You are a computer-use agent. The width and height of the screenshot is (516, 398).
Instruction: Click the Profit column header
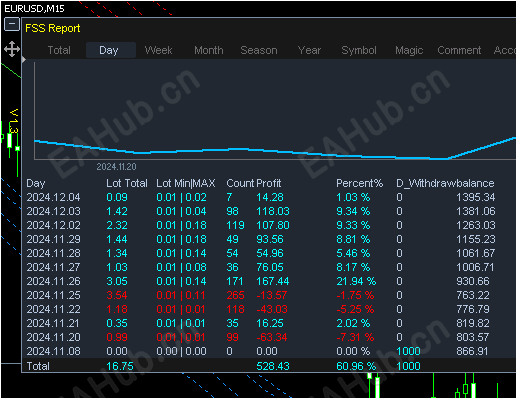(269, 183)
